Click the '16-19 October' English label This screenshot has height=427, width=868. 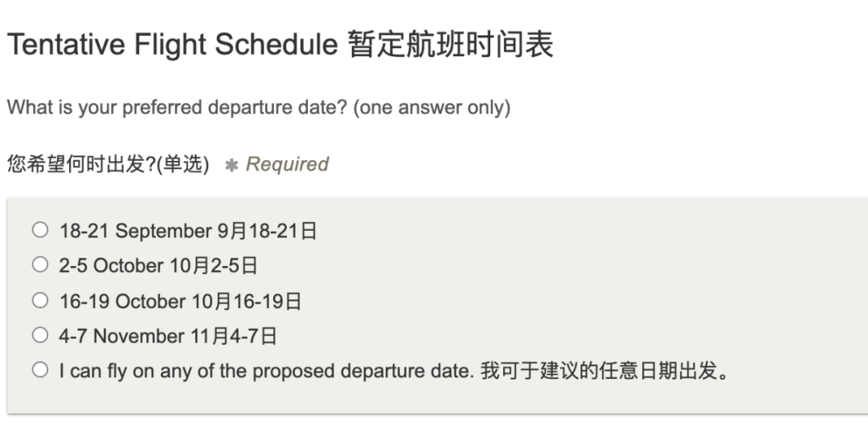pos(122,302)
